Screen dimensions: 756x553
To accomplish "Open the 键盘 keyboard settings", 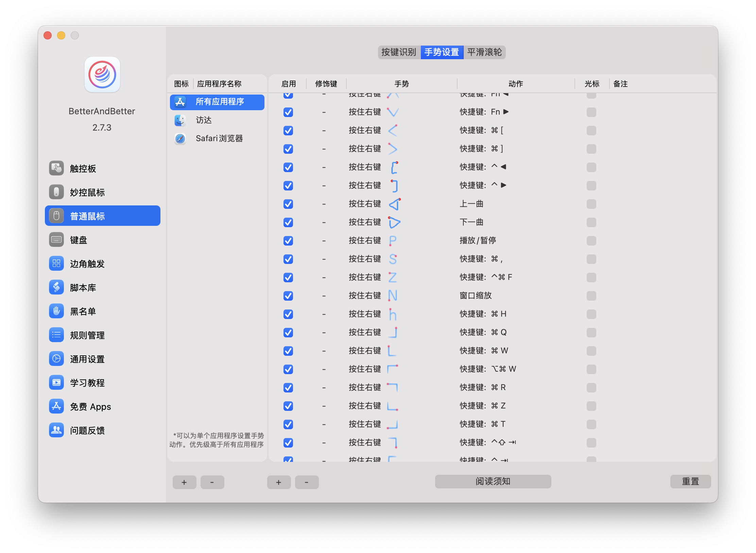I will coord(79,240).
